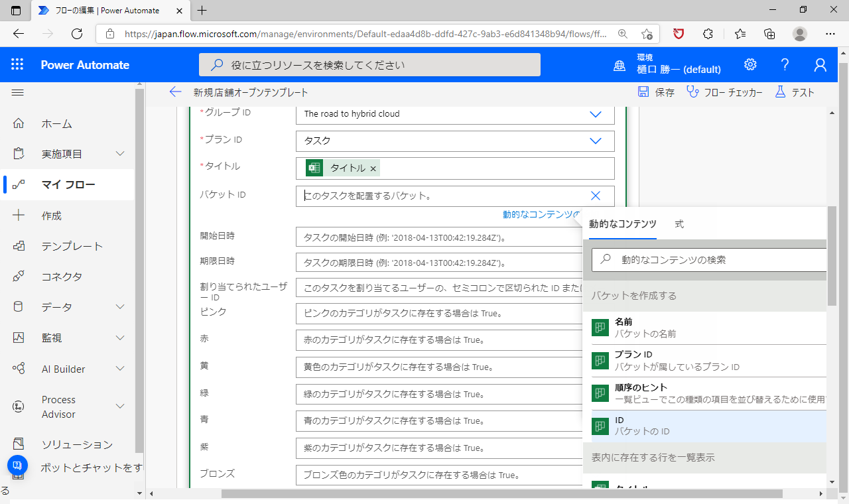
Task: Click the environment globe icon
Action: [620, 65]
